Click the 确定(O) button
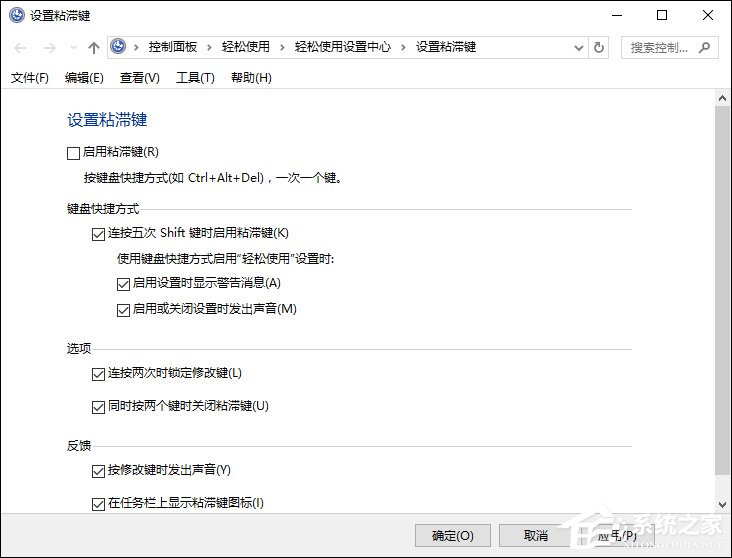This screenshot has height=558, width=732. pos(453,536)
